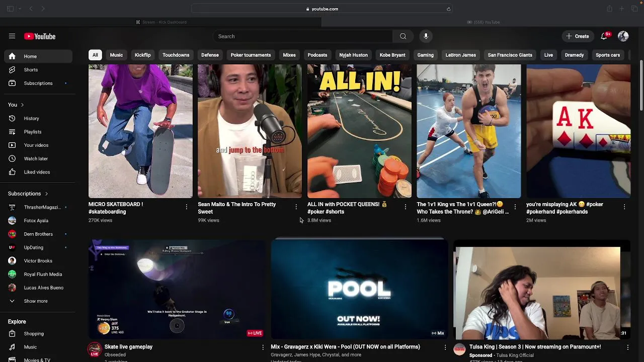The image size is (644, 362).
Task: Select the Poker tournaments filter chip
Action: [x=251, y=55]
